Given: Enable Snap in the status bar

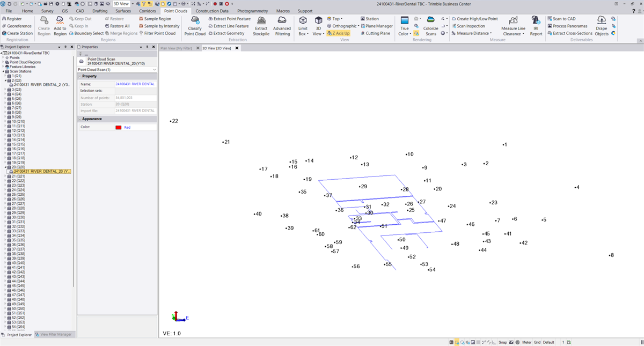Looking at the screenshot, I should pos(502,342).
